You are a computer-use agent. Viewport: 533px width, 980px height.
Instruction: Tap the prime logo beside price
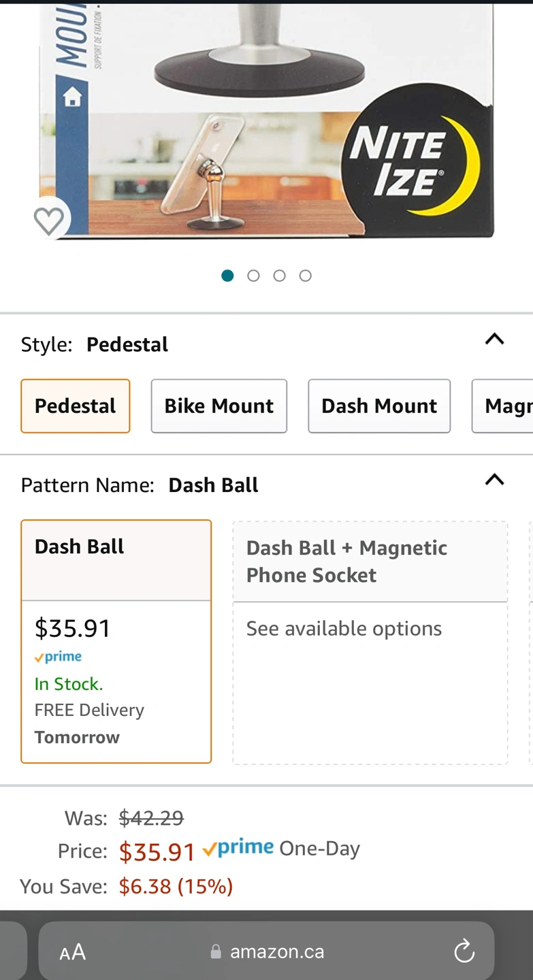click(238, 848)
